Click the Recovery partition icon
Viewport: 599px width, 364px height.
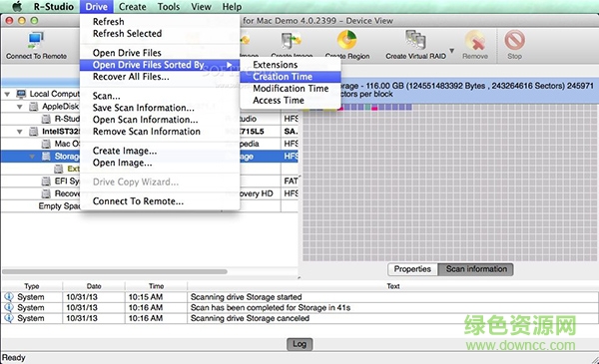click(x=46, y=193)
